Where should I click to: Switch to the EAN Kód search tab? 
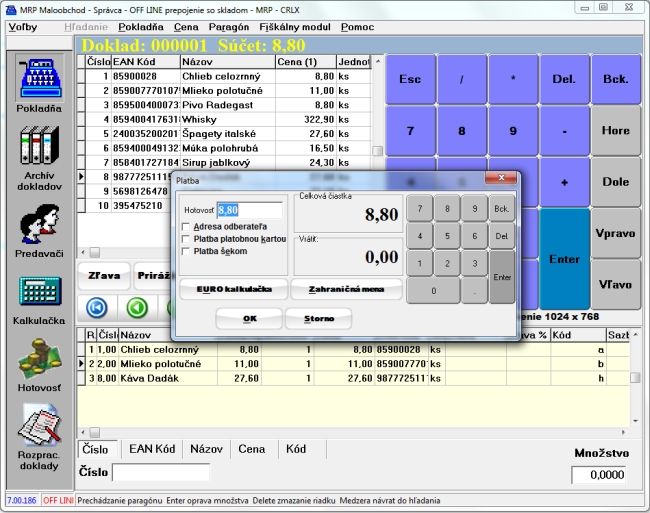coord(153,450)
